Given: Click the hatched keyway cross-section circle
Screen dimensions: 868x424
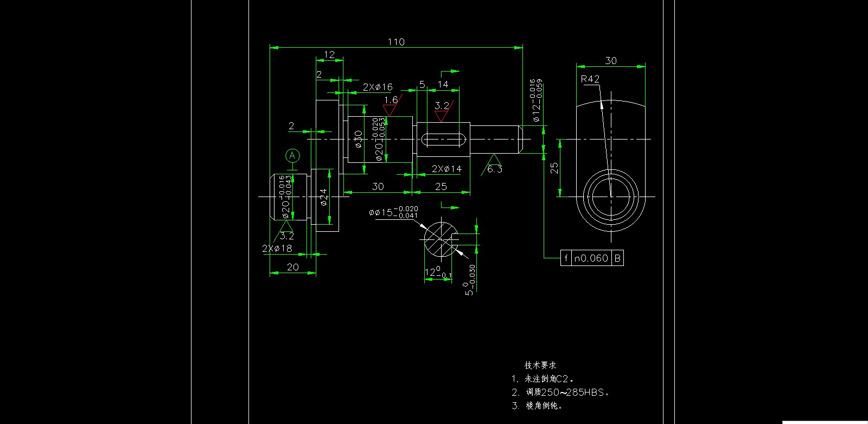Looking at the screenshot, I should [x=442, y=239].
